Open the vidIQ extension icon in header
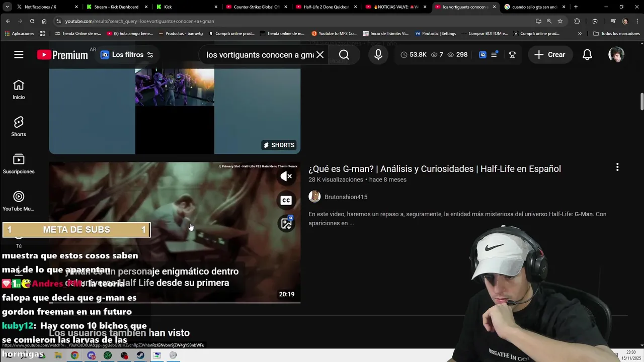This screenshot has width=644, height=362. click(x=482, y=55)
